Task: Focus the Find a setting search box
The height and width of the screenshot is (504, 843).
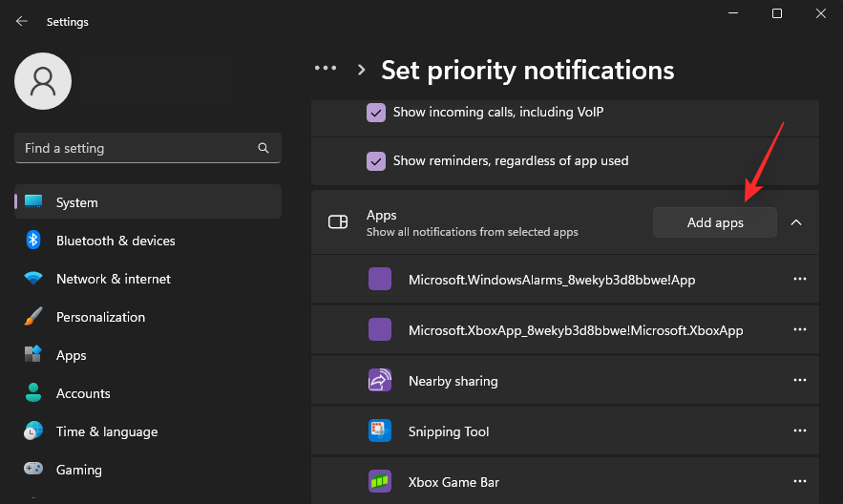Action: [x=134, y=149]
